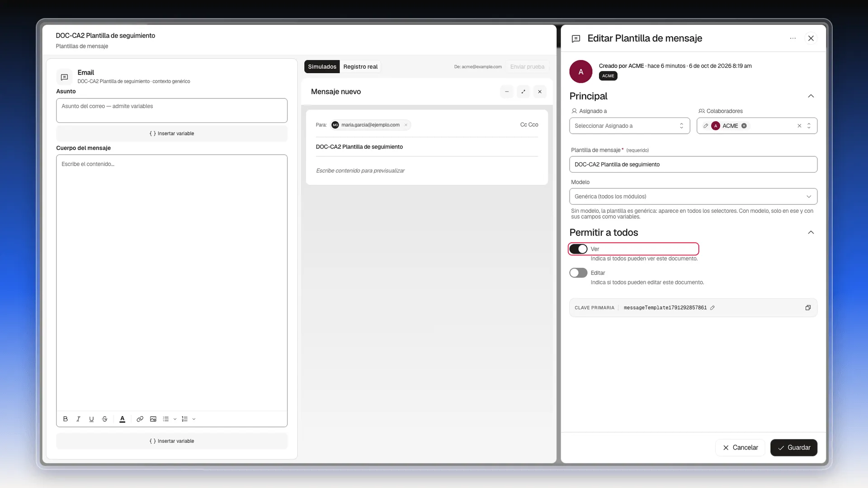Cancel editing the message template

741,448
